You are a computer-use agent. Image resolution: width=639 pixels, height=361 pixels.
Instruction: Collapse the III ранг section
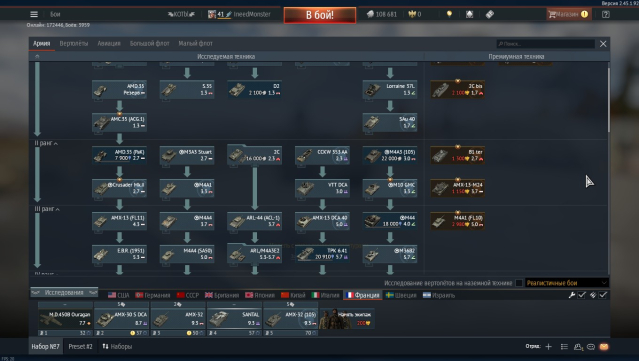47,209
